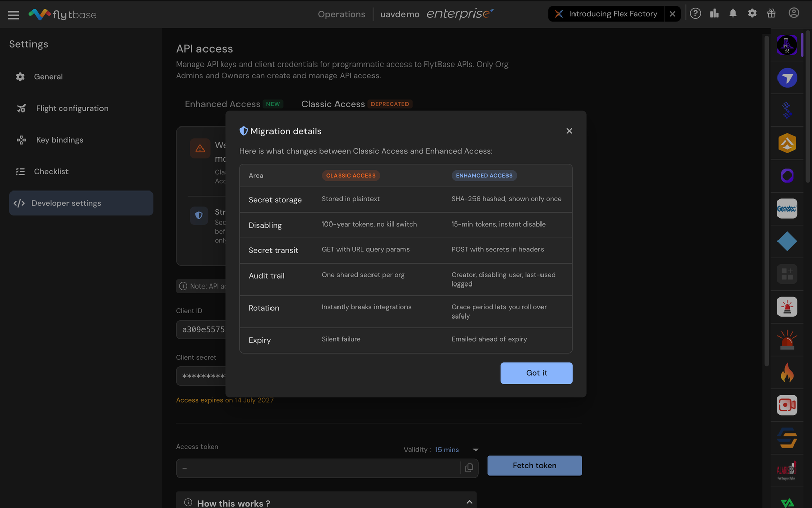The width and height of the screenshot is (812, 508).
Task: Click the Secret storage row label
Action: (275, 200)
